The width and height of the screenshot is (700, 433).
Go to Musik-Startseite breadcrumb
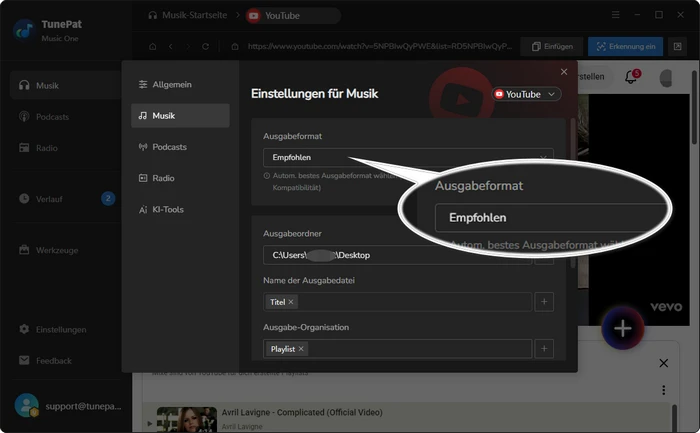pyautogui.click(x=188, y=15)
